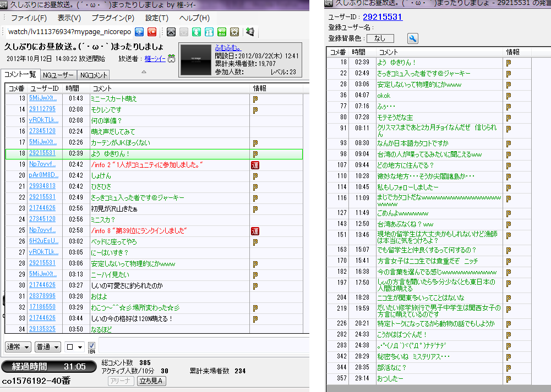Click the community no-image thumbnail

click(196, 60)
